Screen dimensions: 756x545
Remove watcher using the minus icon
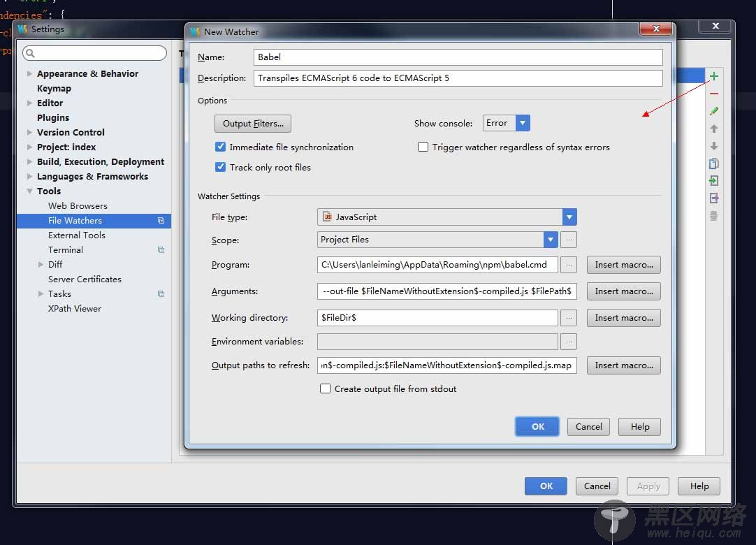(x=714, y=94)
